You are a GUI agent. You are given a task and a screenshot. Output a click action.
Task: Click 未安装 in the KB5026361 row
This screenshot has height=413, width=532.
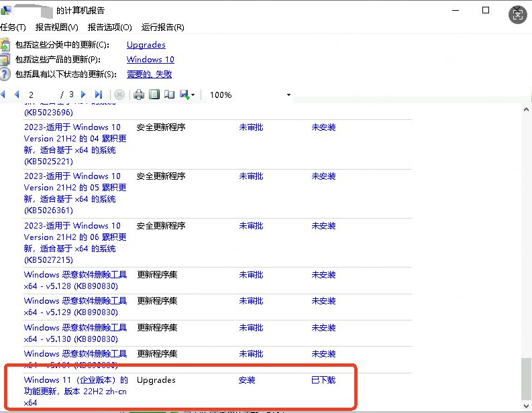323,176
